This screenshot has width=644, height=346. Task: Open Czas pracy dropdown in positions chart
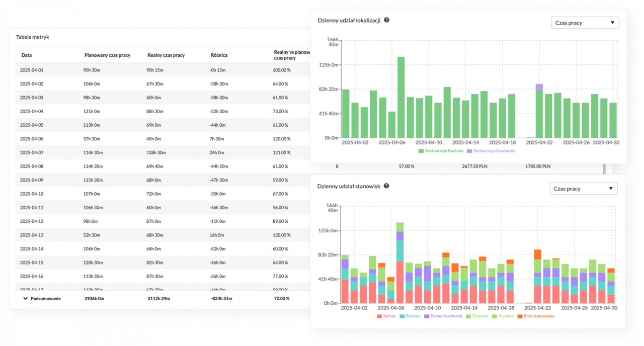[584, 189]
